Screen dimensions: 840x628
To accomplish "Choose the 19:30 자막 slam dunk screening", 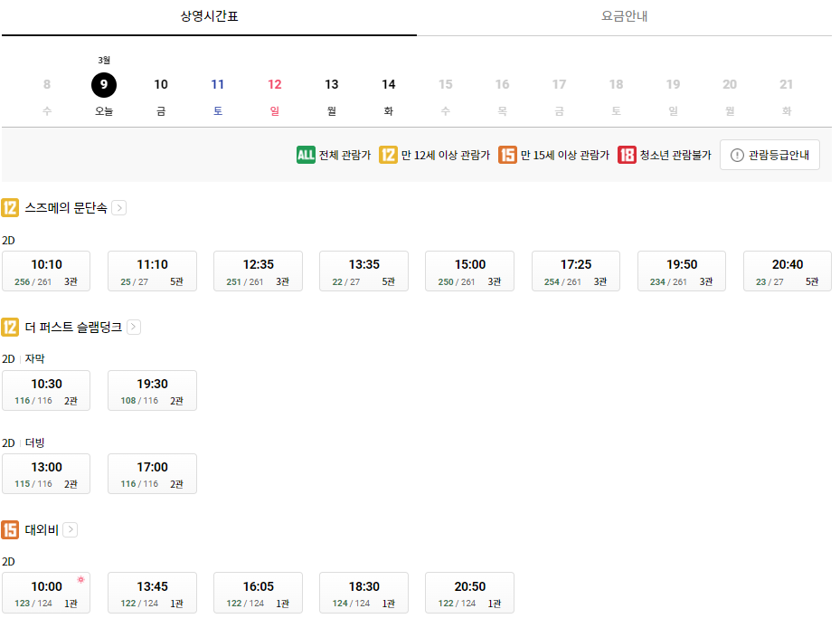I will pyautogui.click(x=152, y=390).
